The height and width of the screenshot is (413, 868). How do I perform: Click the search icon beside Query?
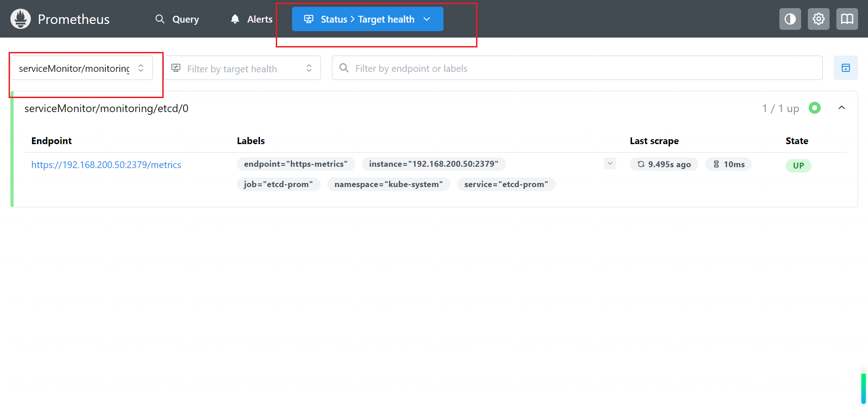pos(160,19)
